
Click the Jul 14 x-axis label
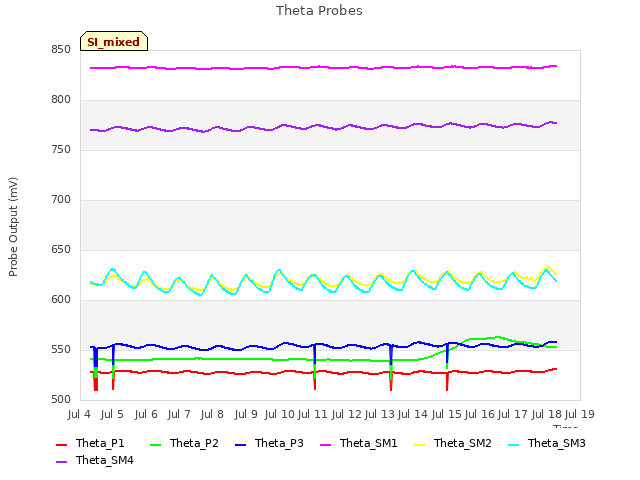413,414
